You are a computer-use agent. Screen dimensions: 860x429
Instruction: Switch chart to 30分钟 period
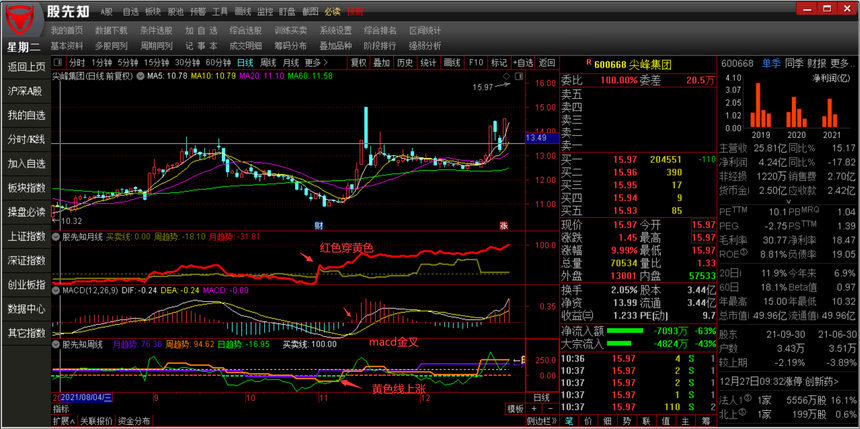(188, 63)
